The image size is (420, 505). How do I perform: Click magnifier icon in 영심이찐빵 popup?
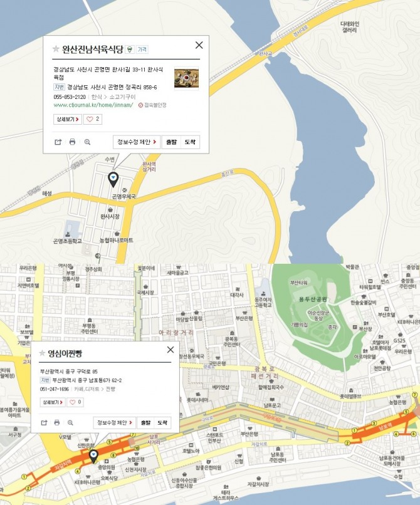(x=70, y=422)
